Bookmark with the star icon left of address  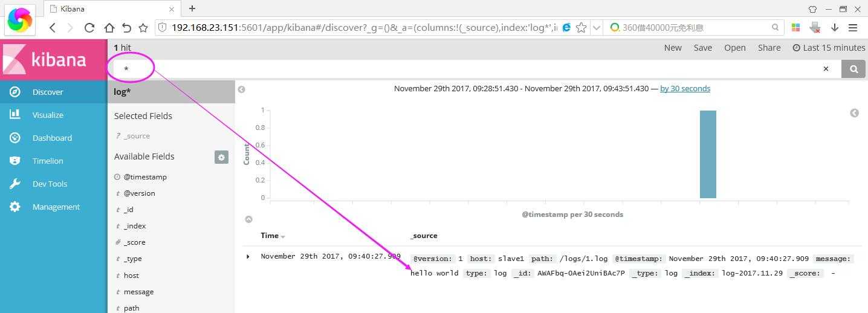tap(143, 28)
